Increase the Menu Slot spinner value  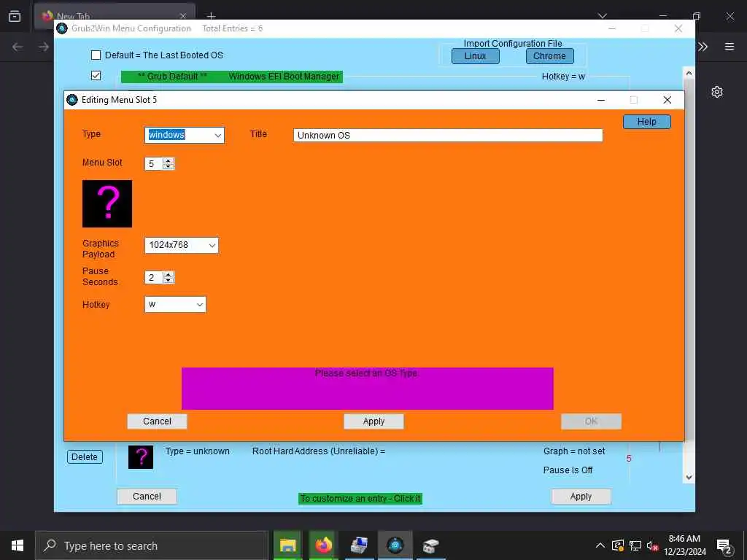pyautogui.click(x=168, y=160)
